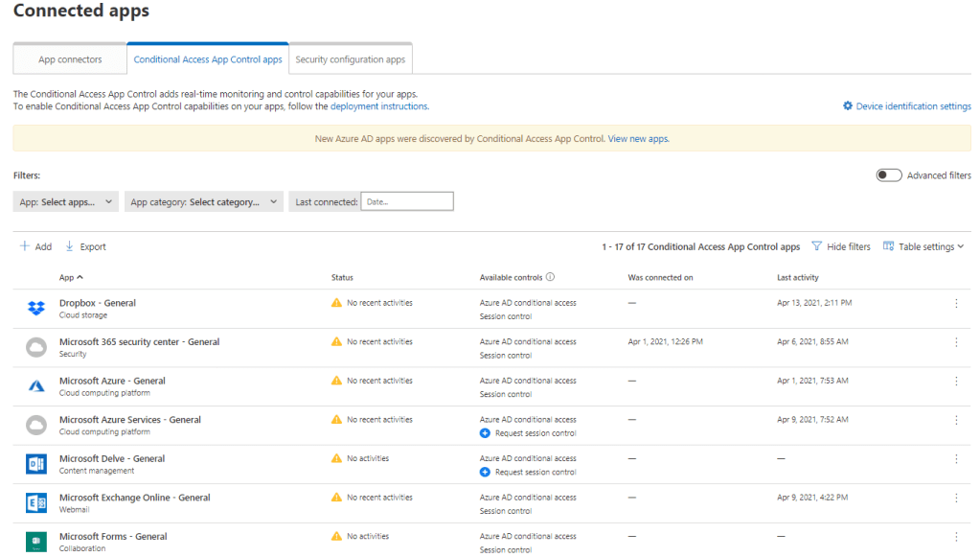
Task: Switch to the App connectors tab
Action: point(70,59)
